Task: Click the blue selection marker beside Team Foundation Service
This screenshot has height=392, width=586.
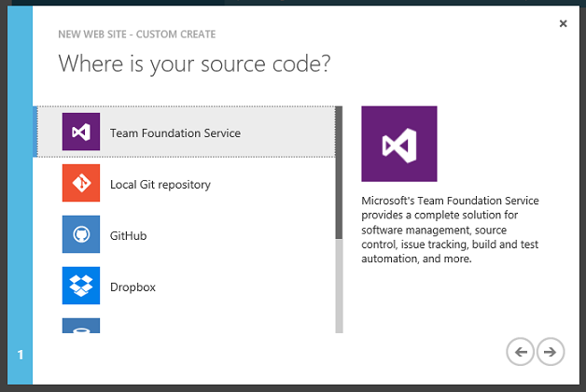Action: 35,132
